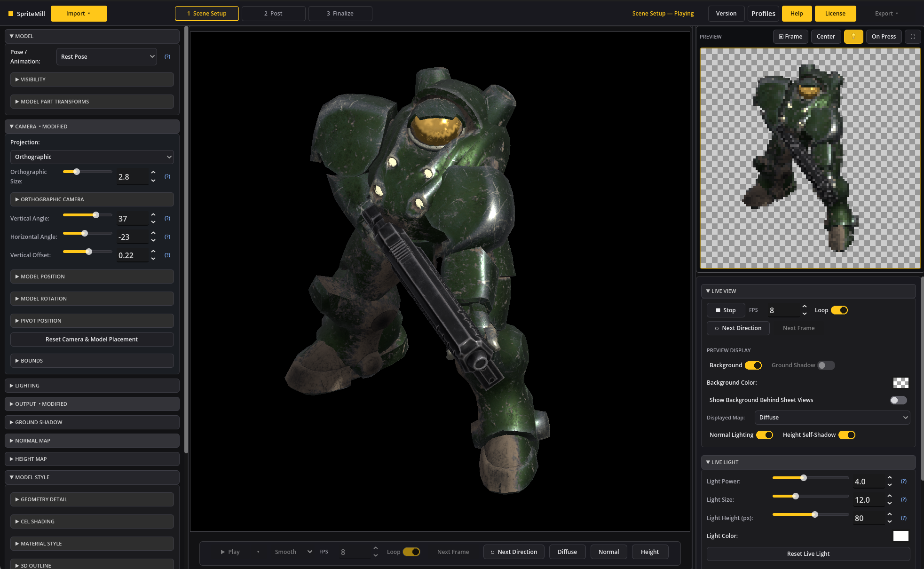Click the Light Color swatch
This screenshot has width=924, height=569.
coord(901,536)
